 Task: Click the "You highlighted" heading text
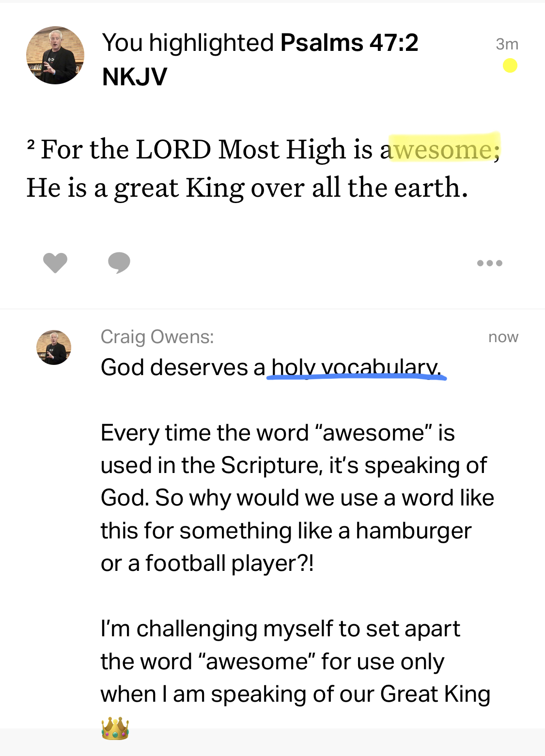[188, 43]
